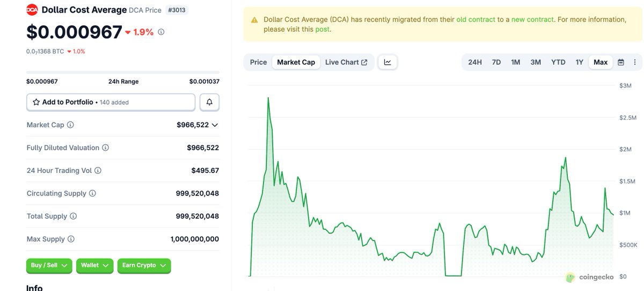Open the Buy / Sell dropdown
The image size is (644, 291).
49,265
